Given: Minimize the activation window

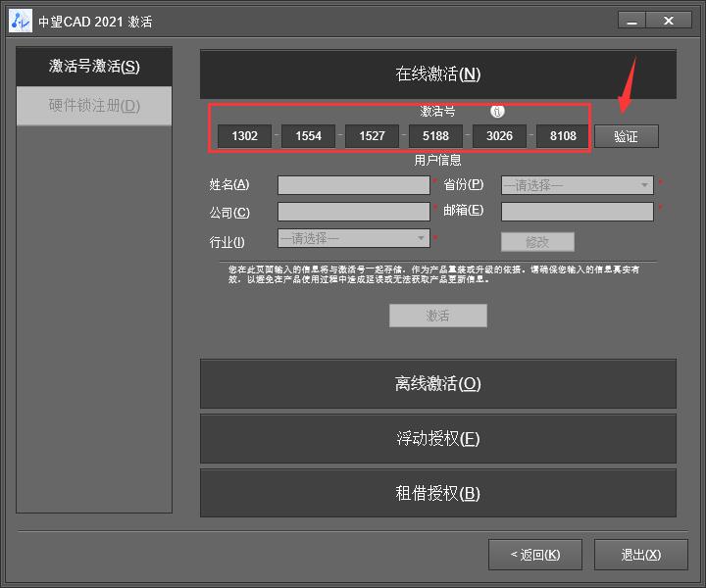Looking at the screenshot, I should (632, 21).
